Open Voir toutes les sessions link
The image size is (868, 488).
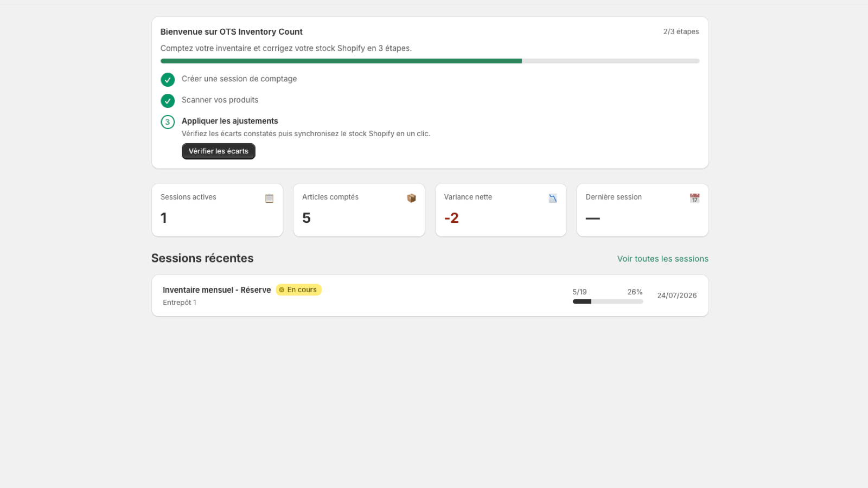[x=662, y=259]
